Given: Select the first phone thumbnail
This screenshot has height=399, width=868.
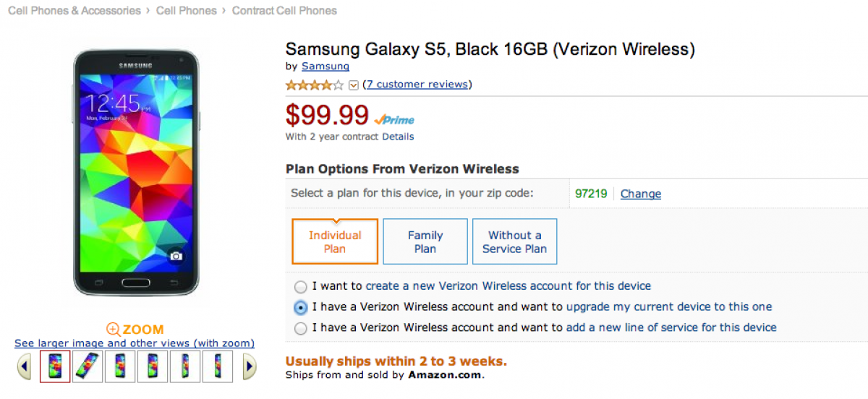Looking at the screenshot, I should click(x=55, y=366).
